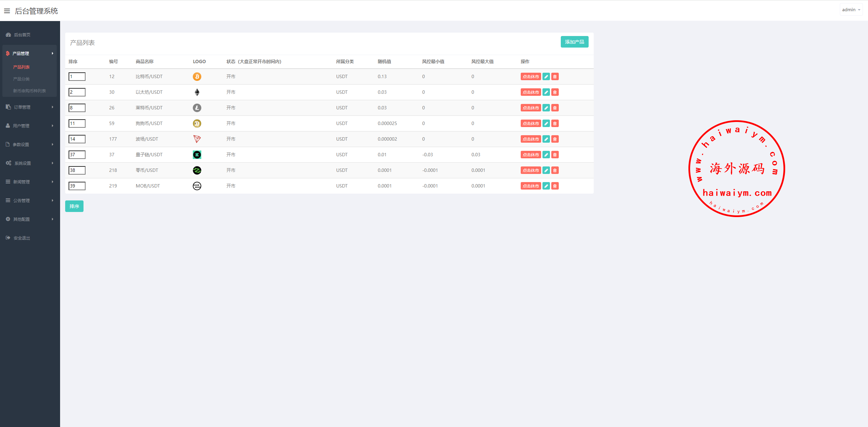868x427 pixels.
Task: Click the delete trash icon for 以太坊/USDT
Action: point(555,92)
